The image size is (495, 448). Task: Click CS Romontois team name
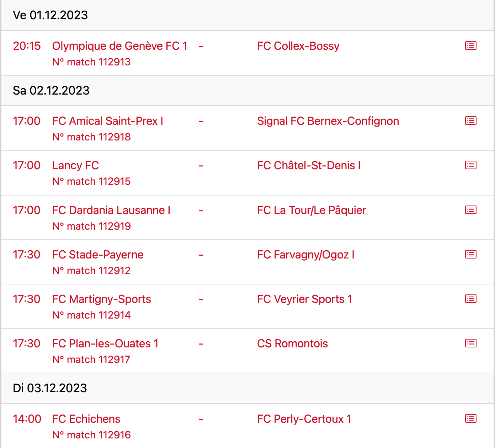point(292,343)
